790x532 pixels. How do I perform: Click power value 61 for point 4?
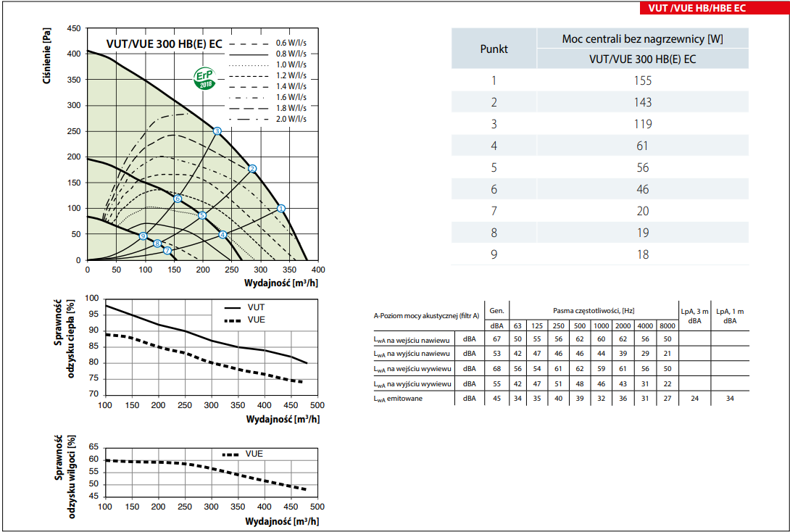(x=642, y=146)
